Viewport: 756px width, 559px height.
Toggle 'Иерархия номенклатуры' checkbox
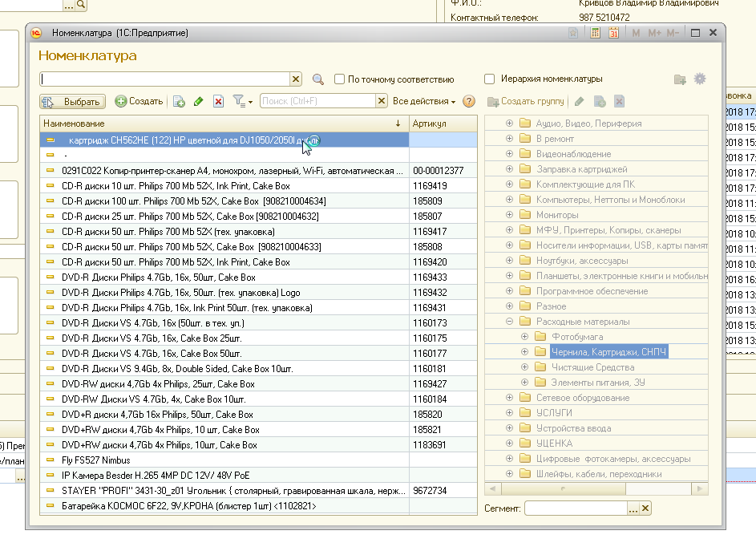(x=490, y=79)
